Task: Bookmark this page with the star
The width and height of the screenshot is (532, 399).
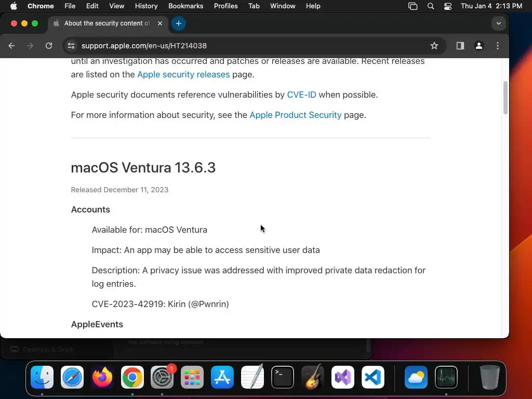Action: pos(434,46)
